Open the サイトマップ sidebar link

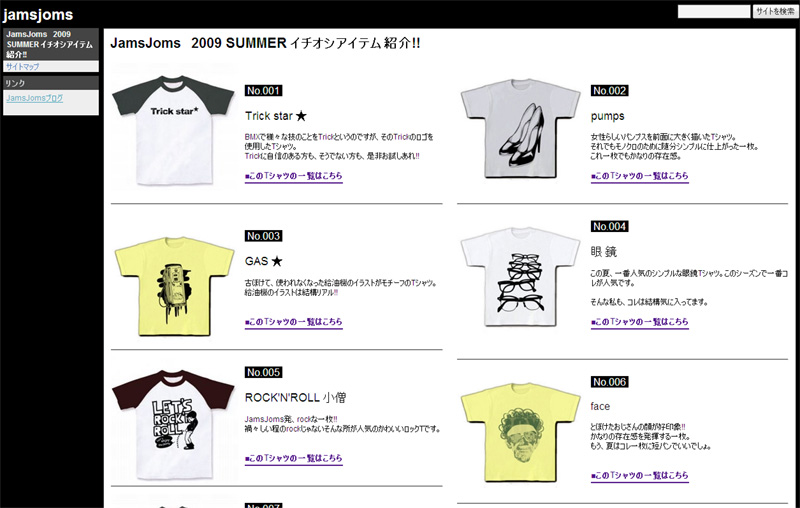[22, 66]
